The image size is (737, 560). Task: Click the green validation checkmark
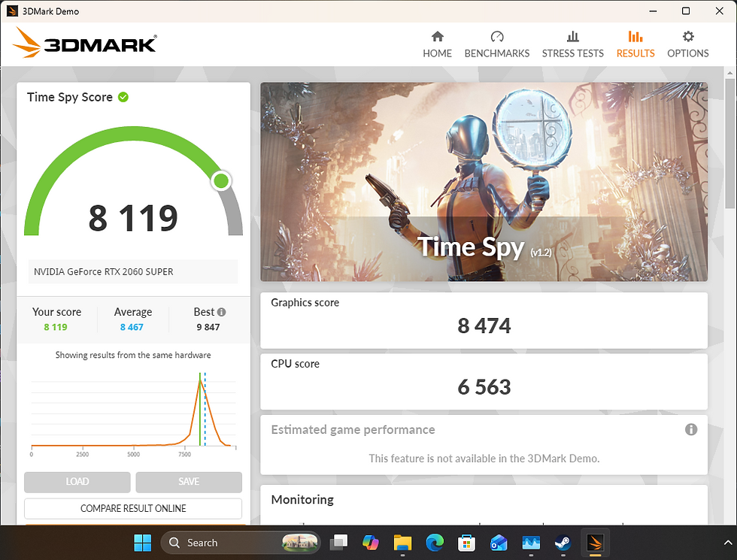tap(123, 97)
